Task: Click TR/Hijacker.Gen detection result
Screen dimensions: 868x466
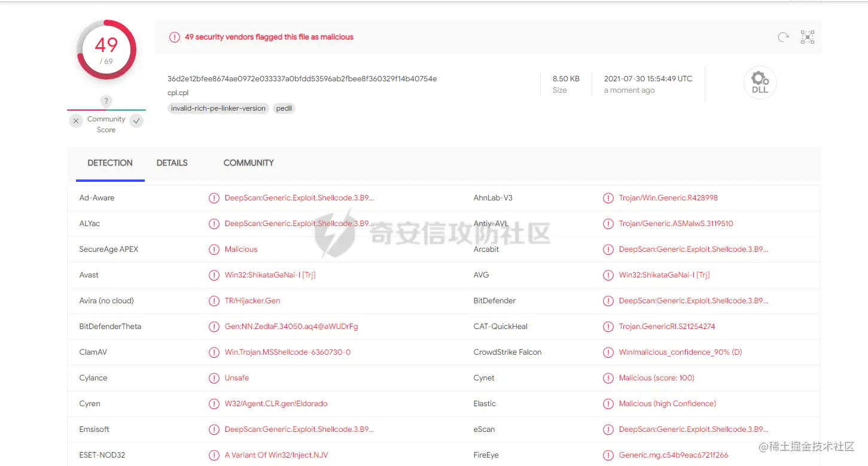Action: point(252,301)
